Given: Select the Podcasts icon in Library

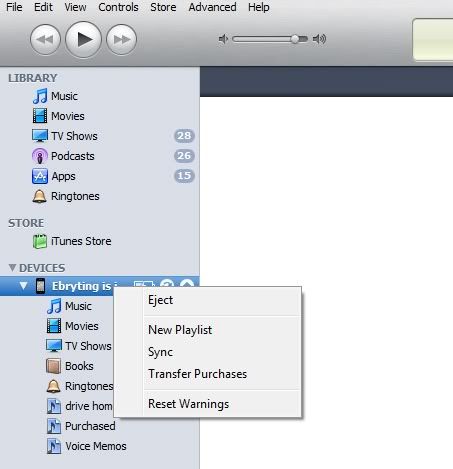Looking at the screenshot, I should click(x=40, y=156).
